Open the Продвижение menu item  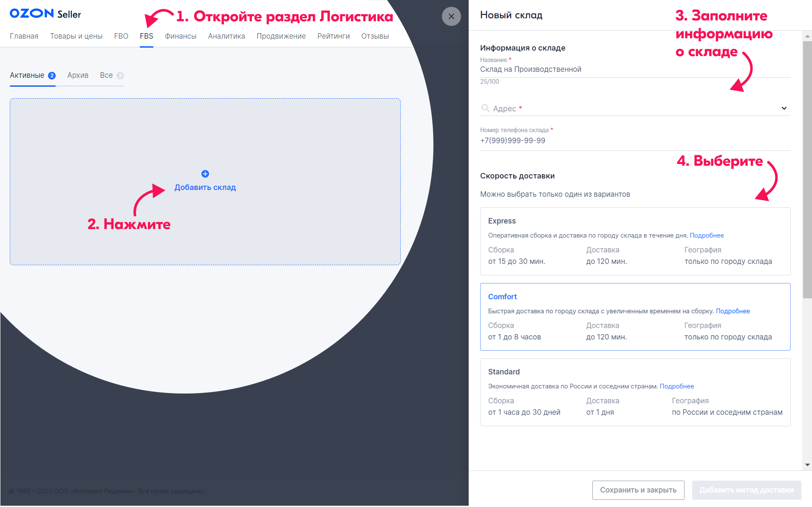point(281,36)
